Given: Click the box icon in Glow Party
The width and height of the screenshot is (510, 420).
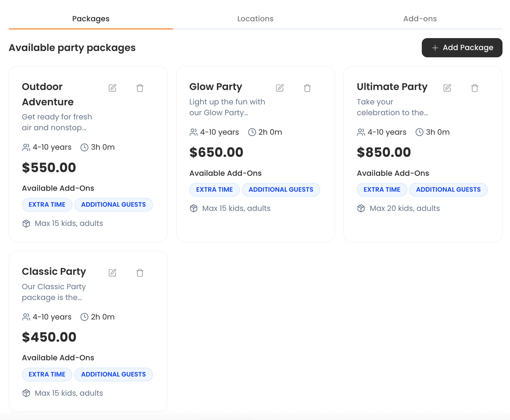Looking at the screenshot, I should [193, 208].
